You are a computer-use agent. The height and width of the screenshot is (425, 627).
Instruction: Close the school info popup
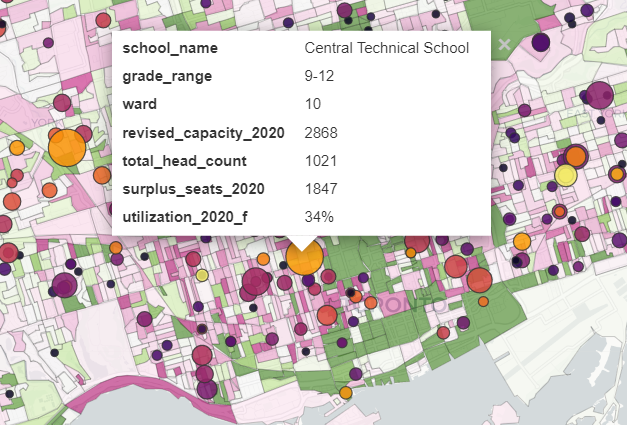point(505,44)
